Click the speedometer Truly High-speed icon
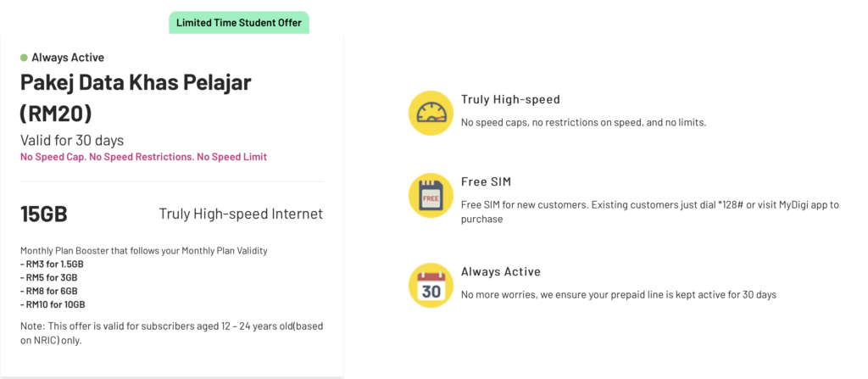 (x=431, y=113)
